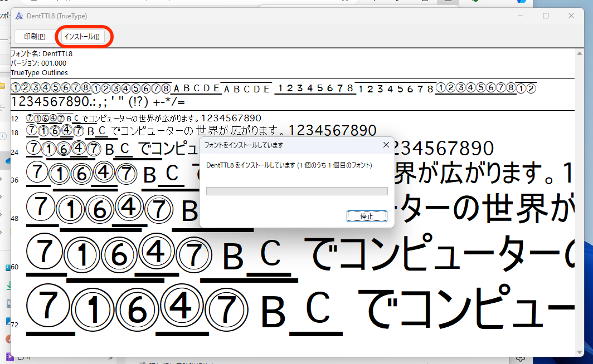The width and height of the screenshot is (593, 364).
Task: Click the バージョン: 001.000 version line
Action: pyautogui.click(x=38, y=63)
